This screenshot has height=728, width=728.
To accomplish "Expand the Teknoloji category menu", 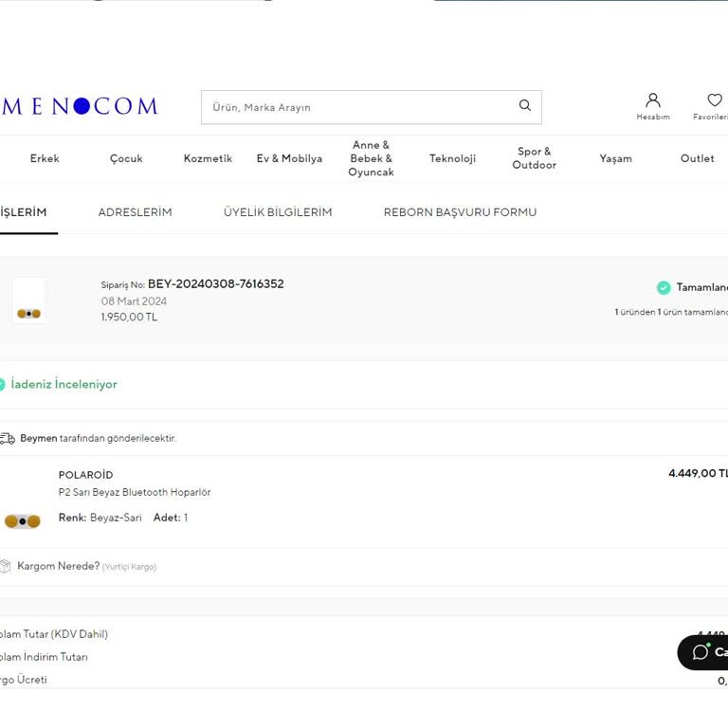I will pyautogui.click(x=452, y=158).
